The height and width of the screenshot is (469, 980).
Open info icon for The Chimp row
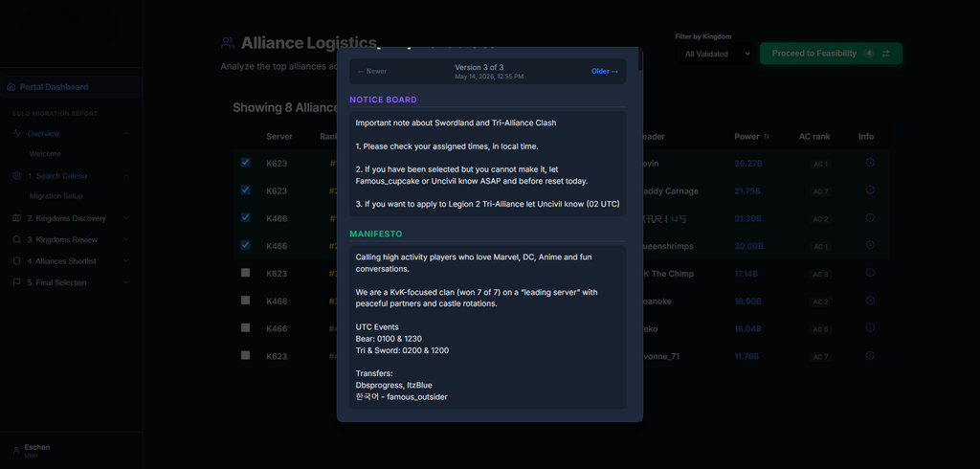869,273
